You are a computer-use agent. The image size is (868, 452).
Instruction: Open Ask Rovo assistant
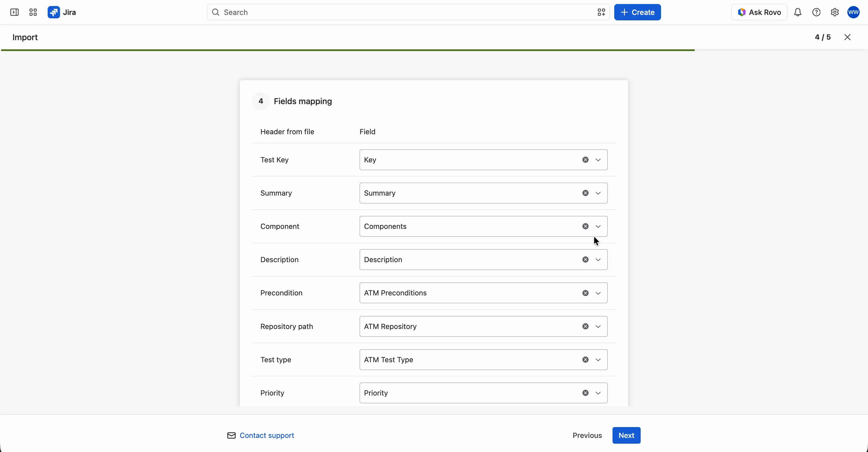coord(759,12)
